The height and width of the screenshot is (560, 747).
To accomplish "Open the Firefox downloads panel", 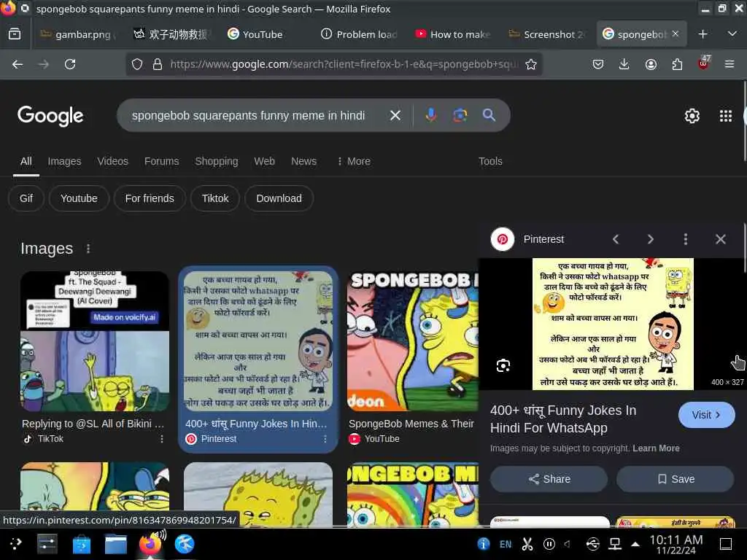I will [624, 64].
